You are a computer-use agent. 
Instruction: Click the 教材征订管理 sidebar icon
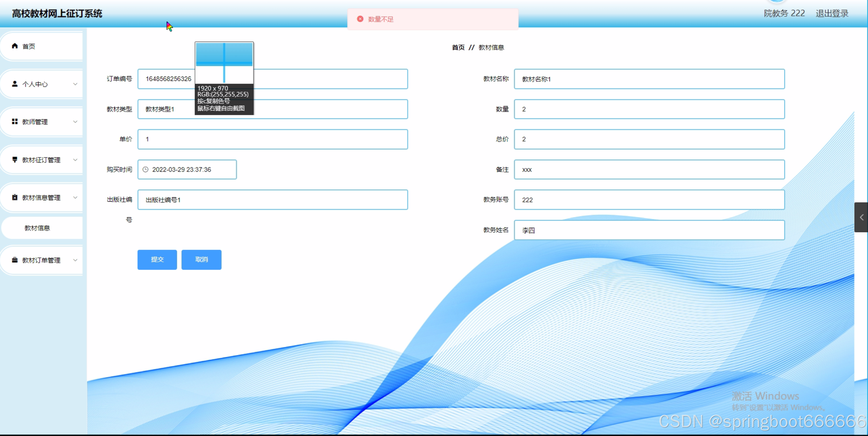(15, 160)
